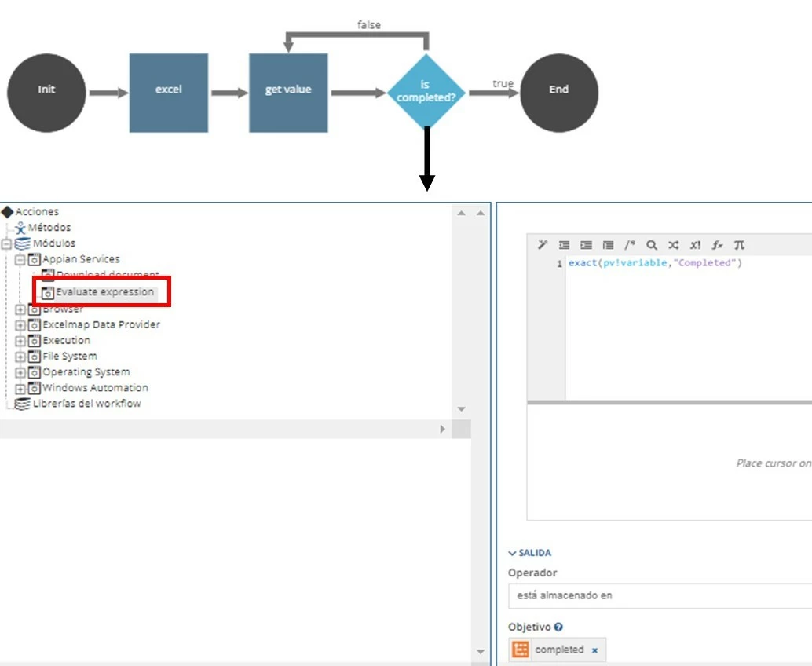Remove the completed target chip

[594, 650]
